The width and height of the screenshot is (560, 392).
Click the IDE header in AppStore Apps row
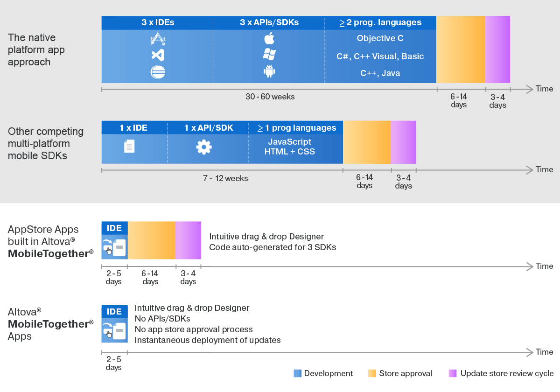pyautogui.click(x=115, y=228)
